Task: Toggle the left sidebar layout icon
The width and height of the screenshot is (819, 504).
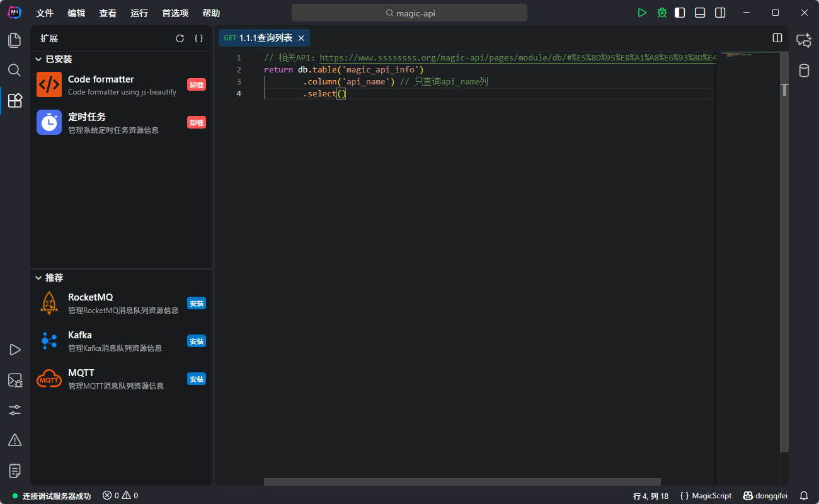Action: pyautogui.click(x=680, y=13)
